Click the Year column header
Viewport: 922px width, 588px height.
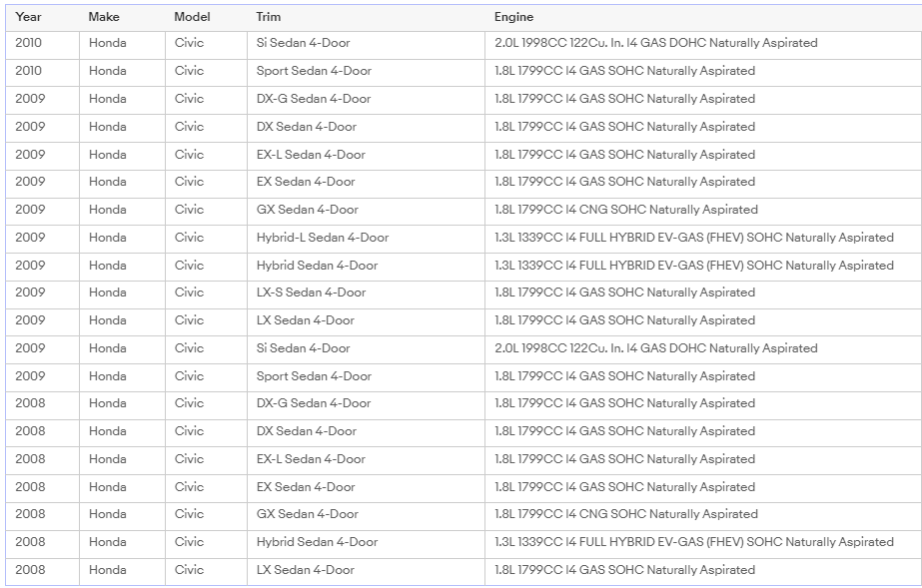click(x=29, y=17)
